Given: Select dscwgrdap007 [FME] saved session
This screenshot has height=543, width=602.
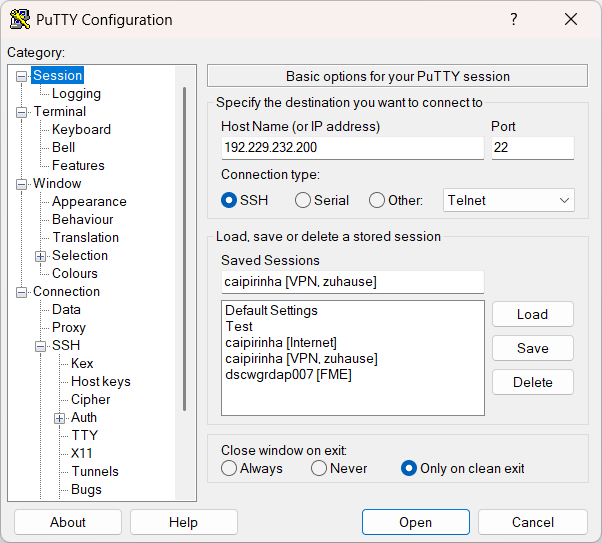Looking at the screenshot, I should click(x=288, y=374).
